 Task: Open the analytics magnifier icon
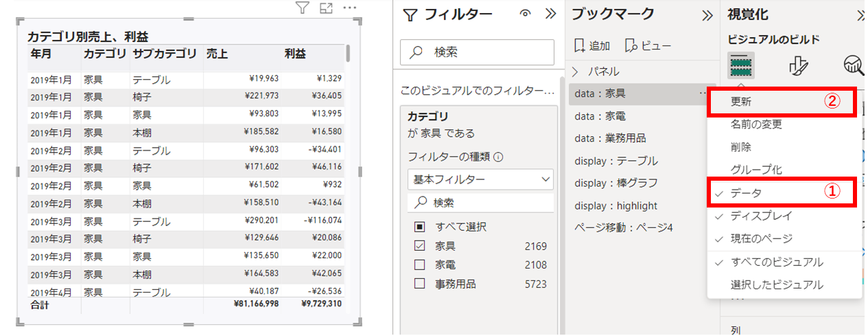[853, 65]
